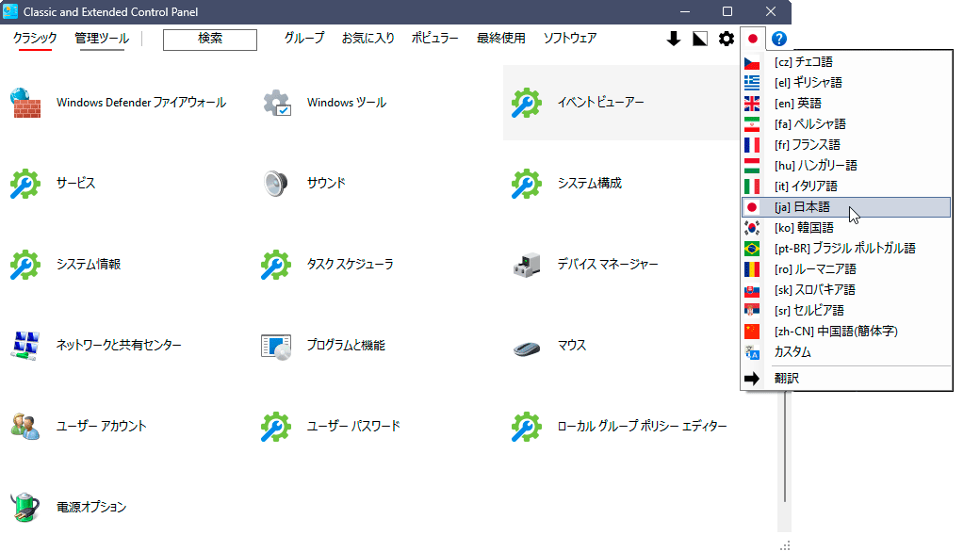
Task: Show お気に入り items
Action: (x=368, y=38)
